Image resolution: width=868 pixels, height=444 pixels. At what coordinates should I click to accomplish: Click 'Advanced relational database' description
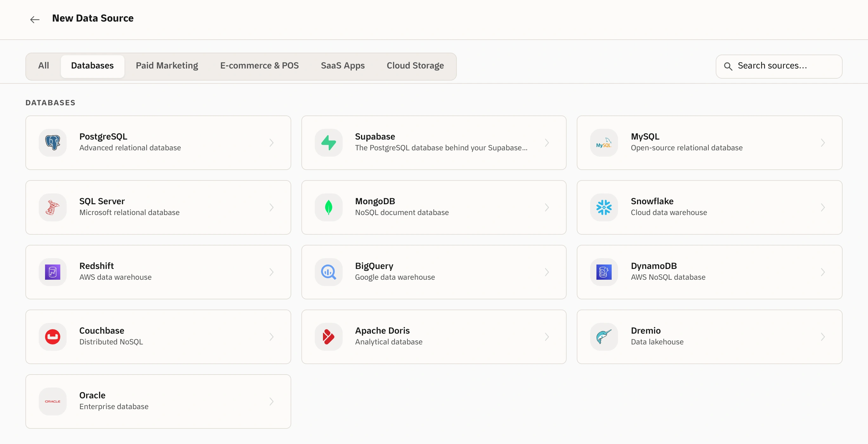(130, 147)
